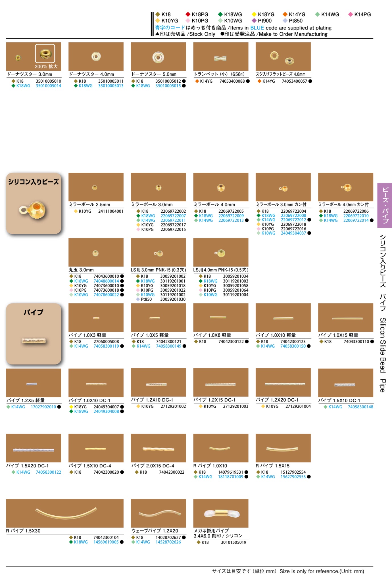Screen dimensions: 392x575
Task: Click the ミラーボール 4.0mm カン付 product image
Action: click(x=345, y=187)
